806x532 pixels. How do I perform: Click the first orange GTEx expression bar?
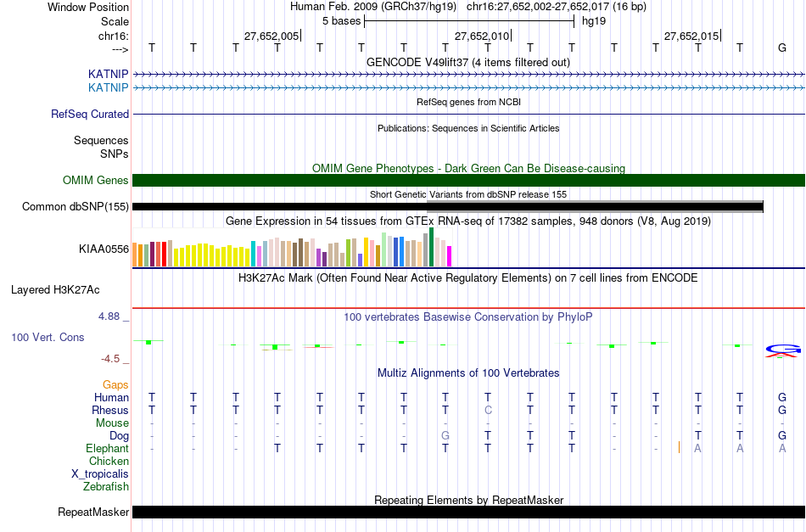(135, 255)
